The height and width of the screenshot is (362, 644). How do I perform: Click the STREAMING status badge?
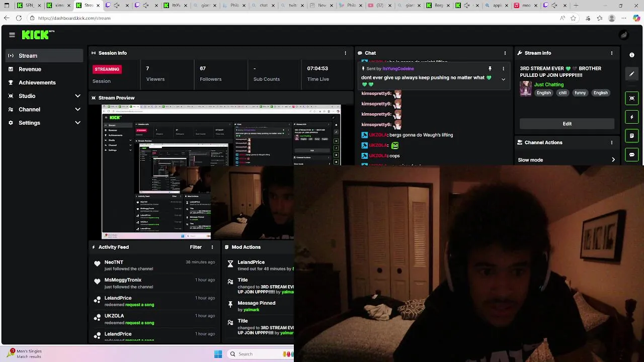pos(107,69)
